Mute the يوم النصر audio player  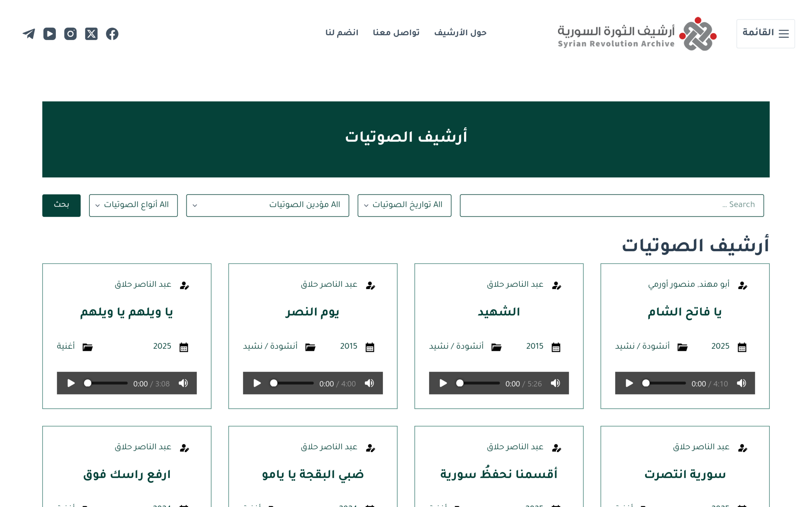[369, 383]
